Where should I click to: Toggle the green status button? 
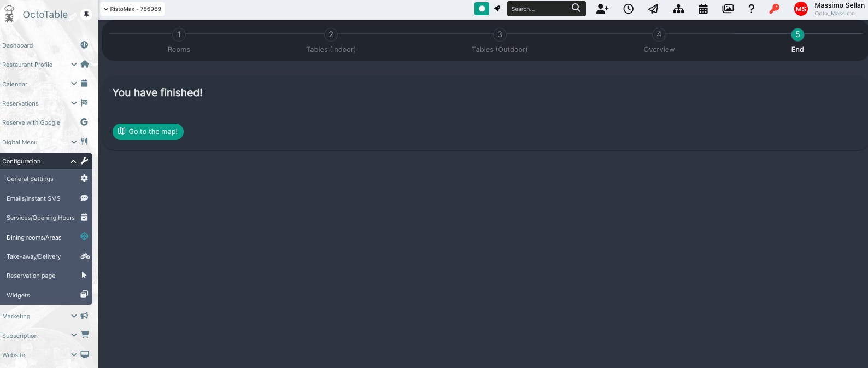(482, 9)
